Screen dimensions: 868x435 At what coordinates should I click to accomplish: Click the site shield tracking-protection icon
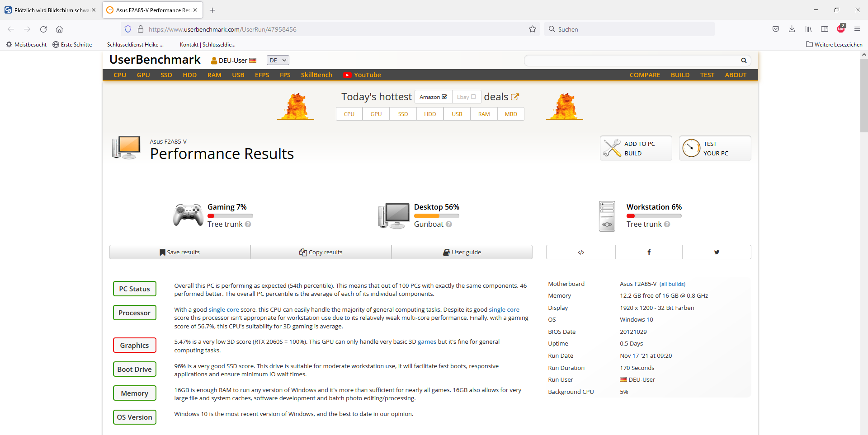tap(128, 29)
